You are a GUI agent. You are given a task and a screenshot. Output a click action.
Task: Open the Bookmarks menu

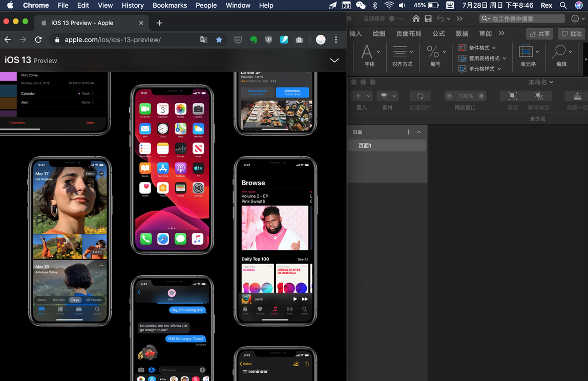pos(170,5)
